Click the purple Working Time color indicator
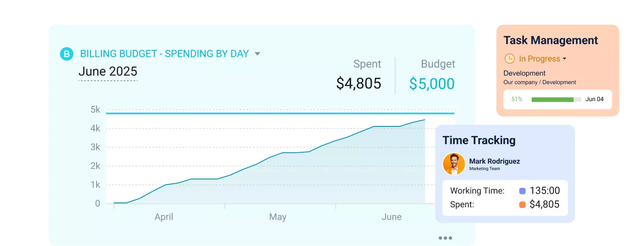This screenshot has width=644, height=246. tap(522, 191)
